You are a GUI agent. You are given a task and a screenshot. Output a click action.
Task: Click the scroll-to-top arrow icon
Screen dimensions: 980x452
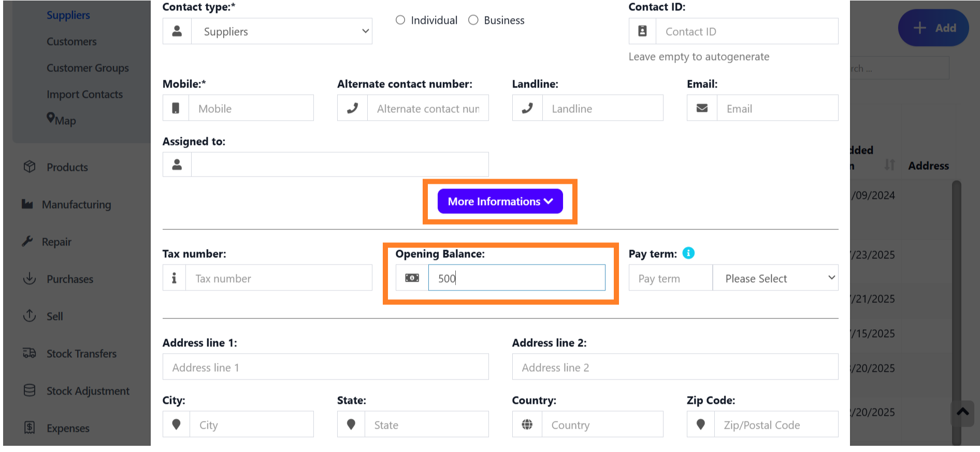tap(963, 412)
